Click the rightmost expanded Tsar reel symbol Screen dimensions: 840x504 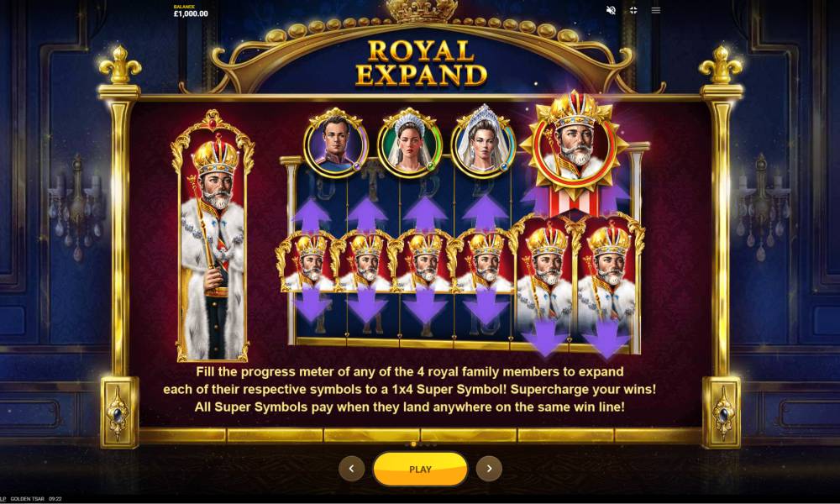click(x=607, y=280)
